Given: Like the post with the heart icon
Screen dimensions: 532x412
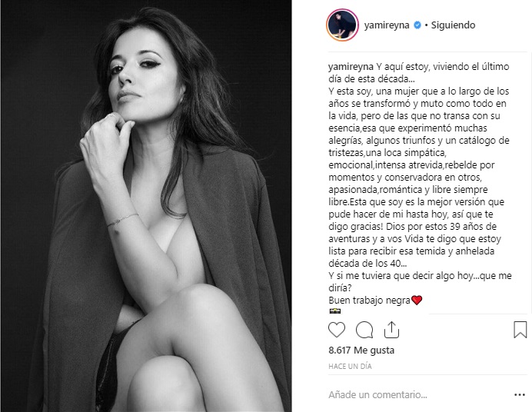Looking at the screenshot, I should 337,330.
